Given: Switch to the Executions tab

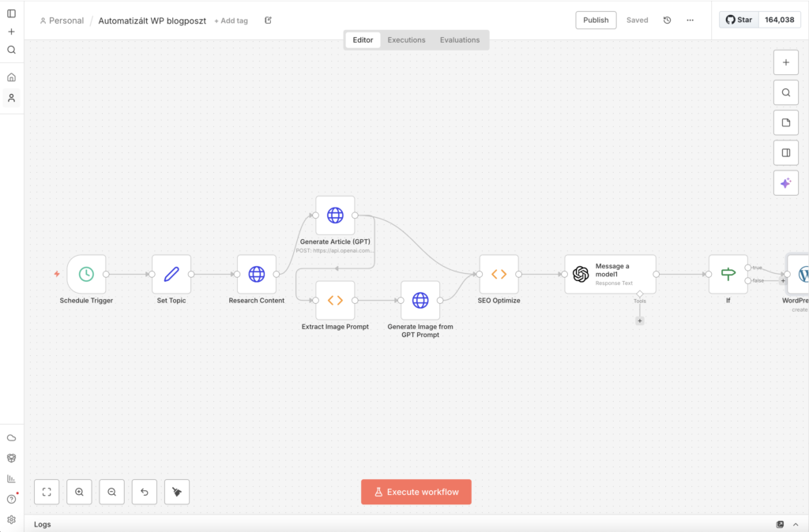Looking at the screenshot, I should click(406, 39).
